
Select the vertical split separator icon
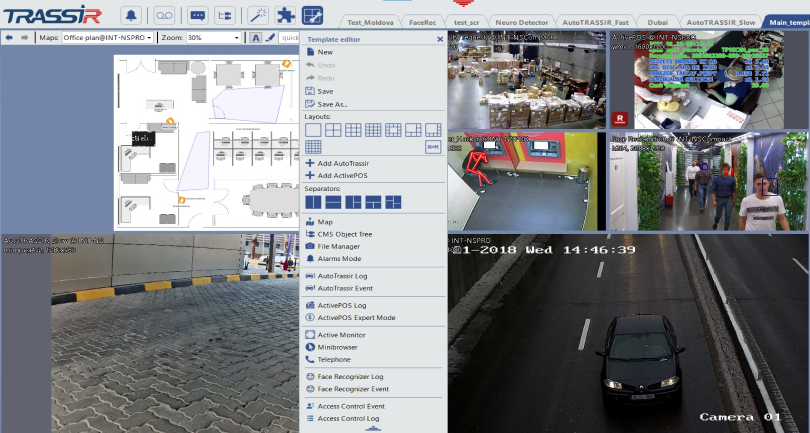click(x=313, y=203)
